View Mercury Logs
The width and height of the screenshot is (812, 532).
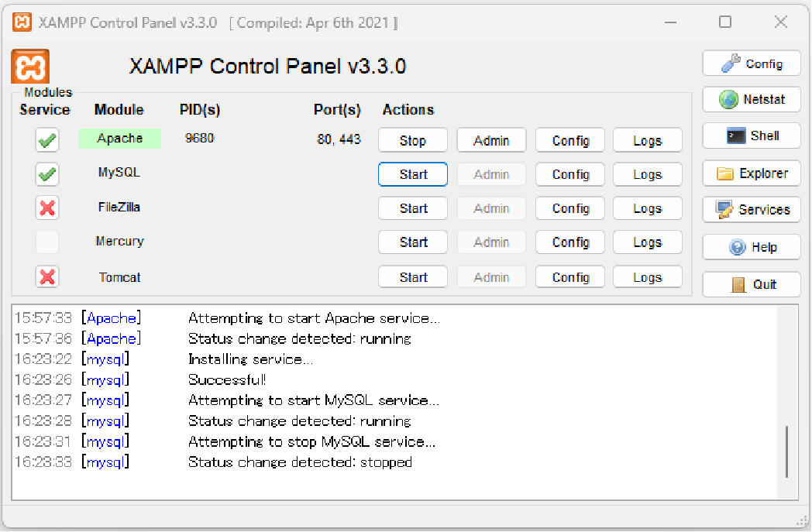(648, 242)
